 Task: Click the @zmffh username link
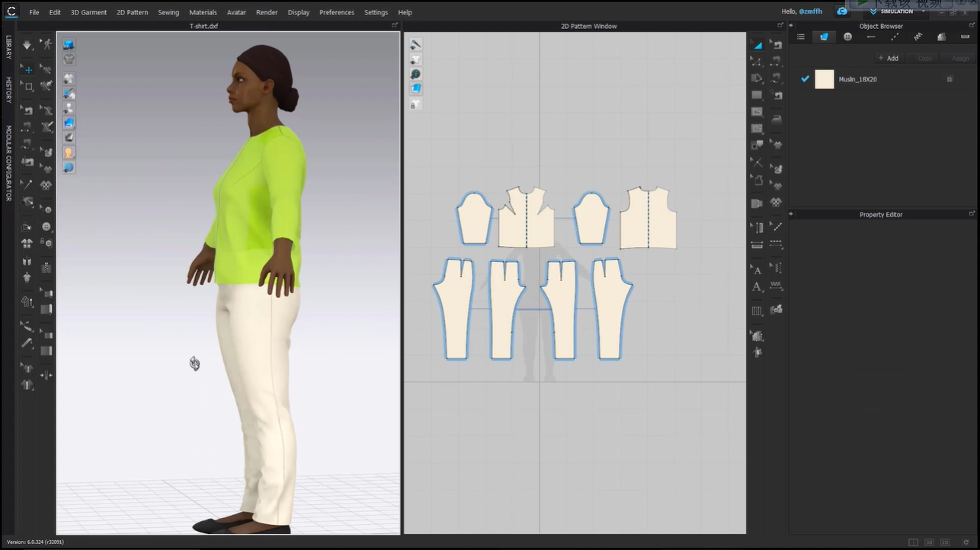(810, 12)
